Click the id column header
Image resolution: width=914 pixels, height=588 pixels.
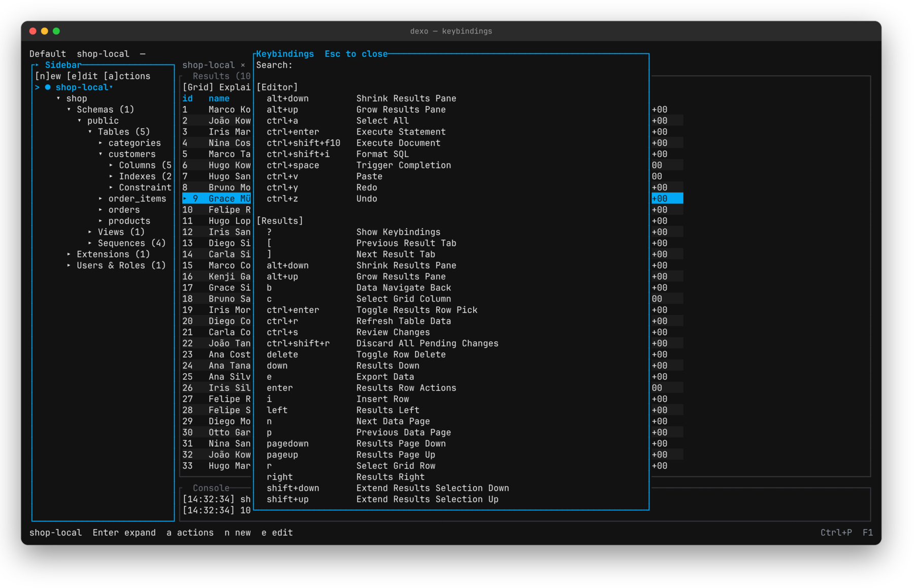pyautogui.click(x=187, y=99)
